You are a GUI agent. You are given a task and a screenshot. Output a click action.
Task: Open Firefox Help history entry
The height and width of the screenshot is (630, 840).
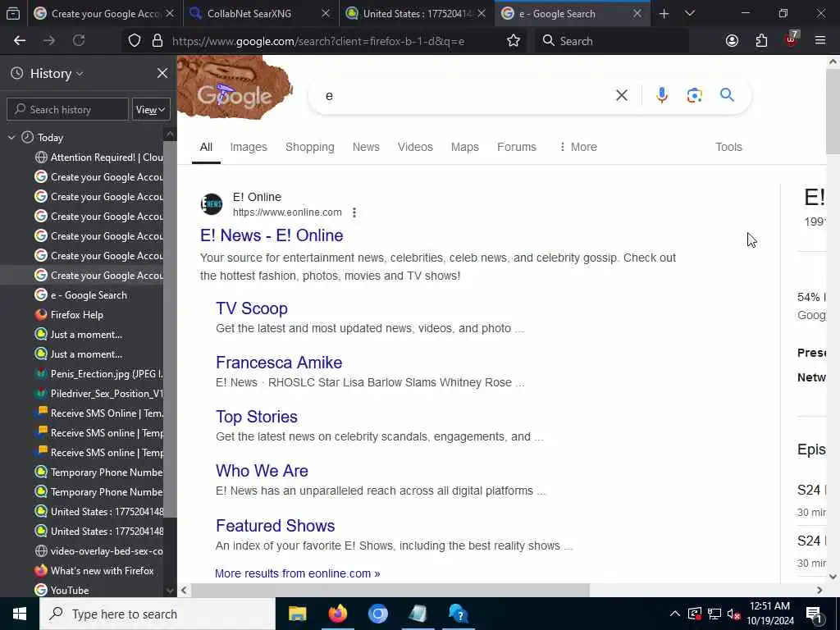coord(76,315)
